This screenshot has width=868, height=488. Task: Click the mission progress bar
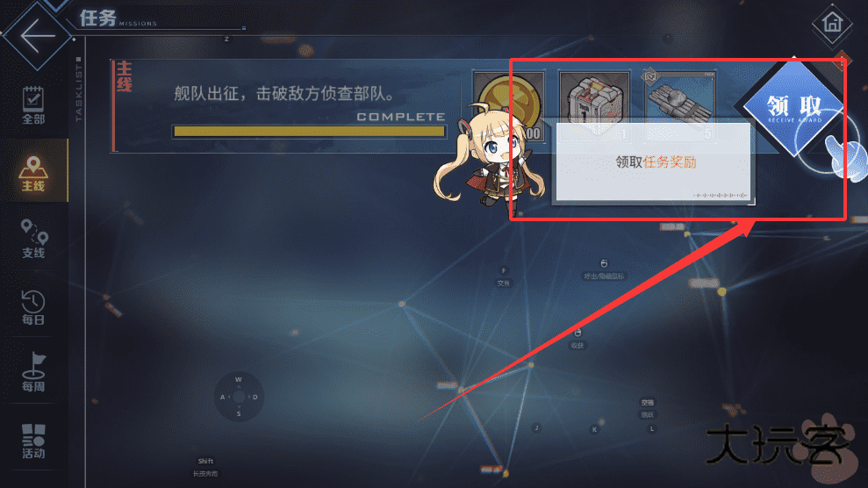point(310,131)
